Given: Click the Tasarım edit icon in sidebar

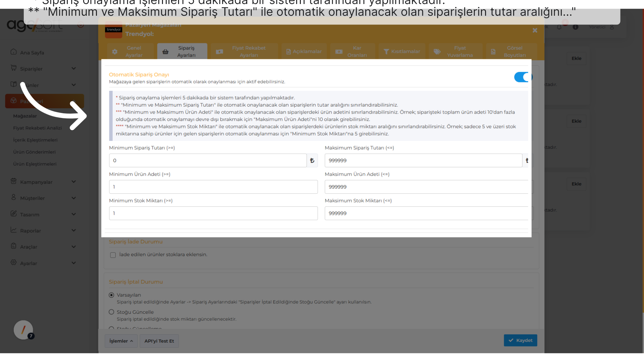Looking at the screenshot, I should pyautogui.click(x=13, y=214).
